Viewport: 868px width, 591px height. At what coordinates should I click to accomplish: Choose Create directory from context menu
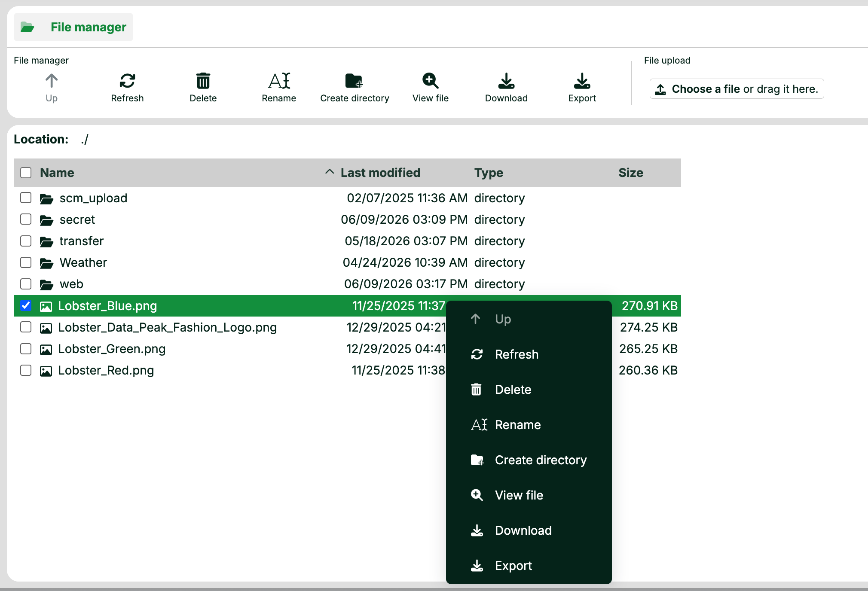pos(529,460)
